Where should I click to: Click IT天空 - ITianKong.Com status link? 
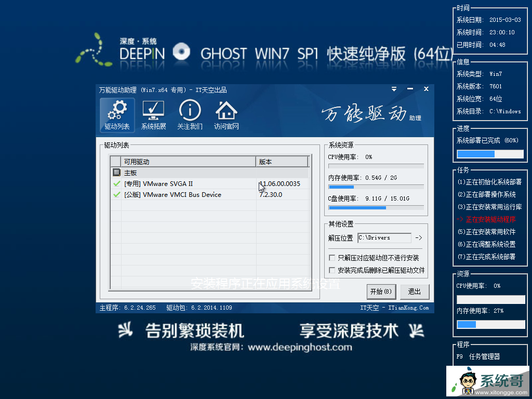click(394, 308)
